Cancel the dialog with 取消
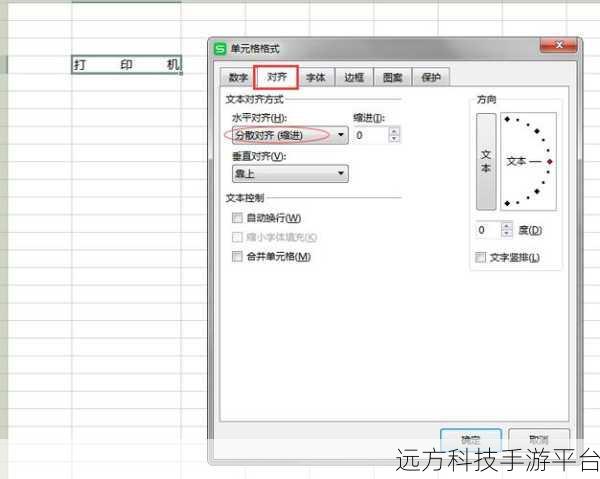Image resolution: width=600 pixels, height=479 pixels. [x=539, y=440]
